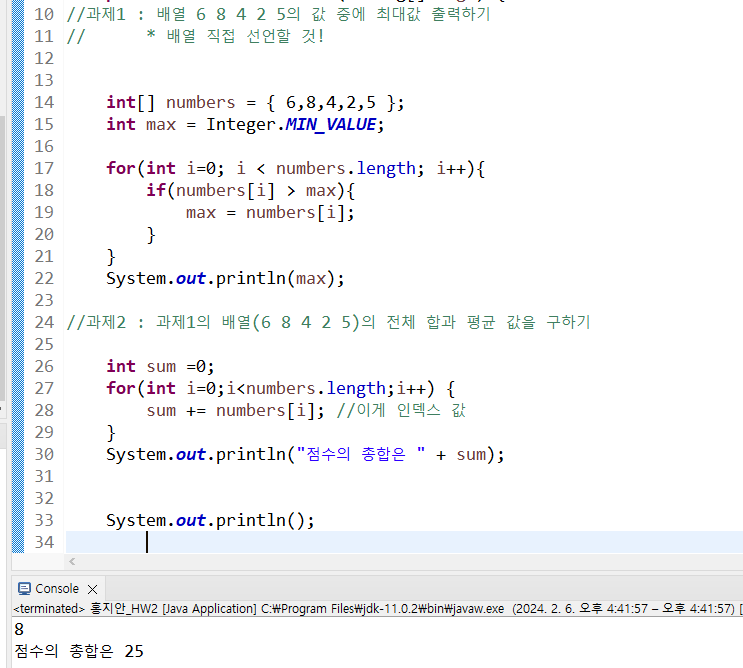Click line number 14 in the gutter
Screen dimensions: 743x668
(44, 102)
